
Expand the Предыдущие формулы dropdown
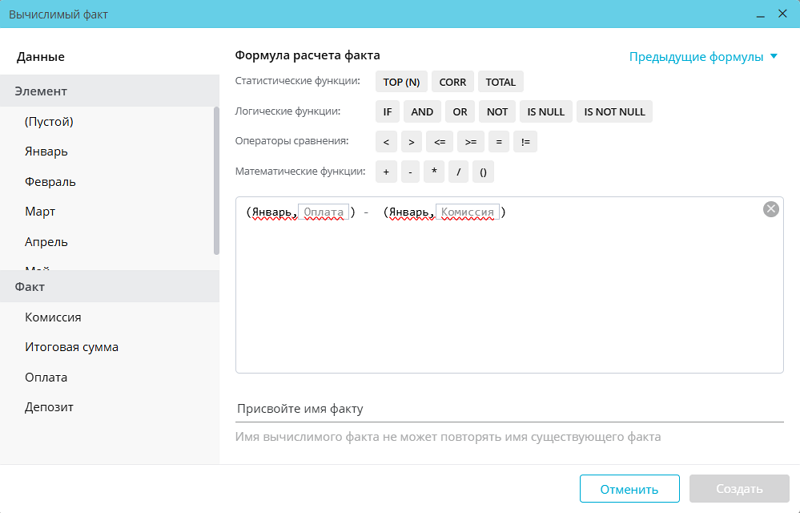[703, 57]
